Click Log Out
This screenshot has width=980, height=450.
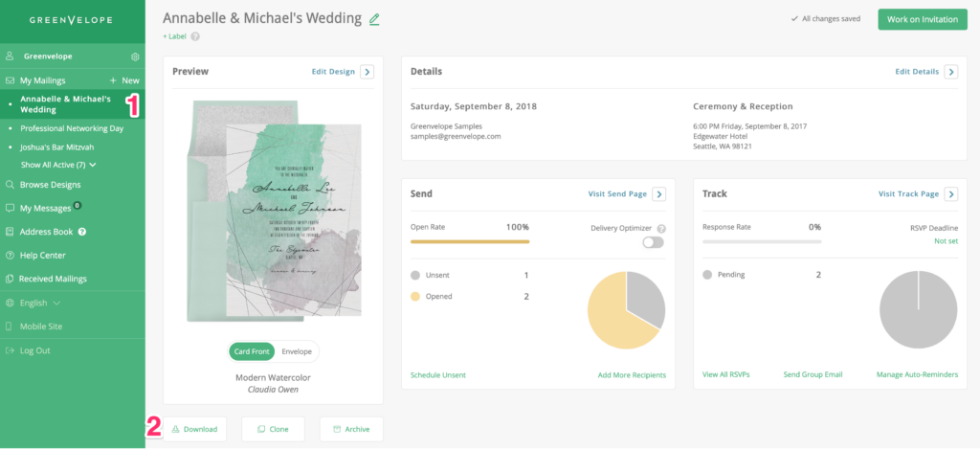[x=35, y=350]
